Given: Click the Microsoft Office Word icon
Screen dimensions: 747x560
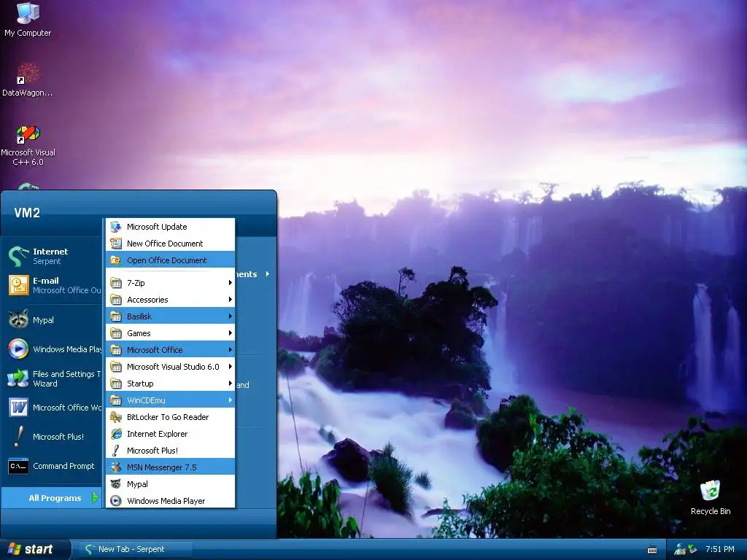Looking at the screenshot, I should (18, 408).
